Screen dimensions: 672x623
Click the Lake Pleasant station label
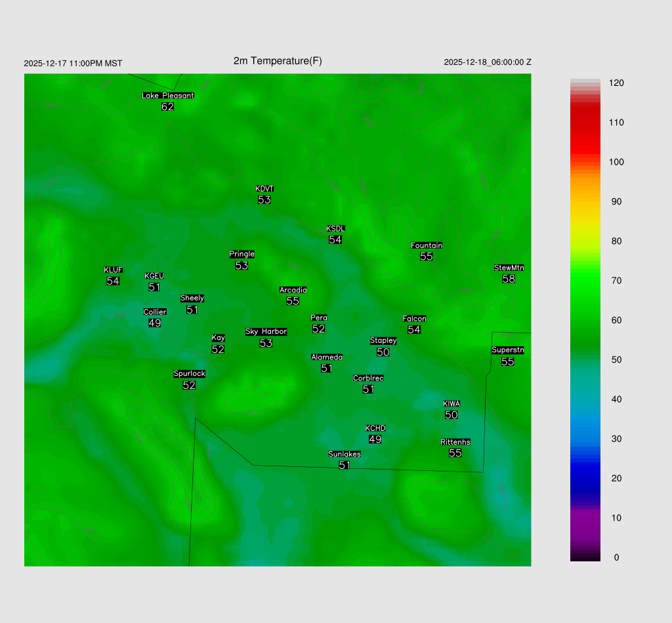click(168, 96)
